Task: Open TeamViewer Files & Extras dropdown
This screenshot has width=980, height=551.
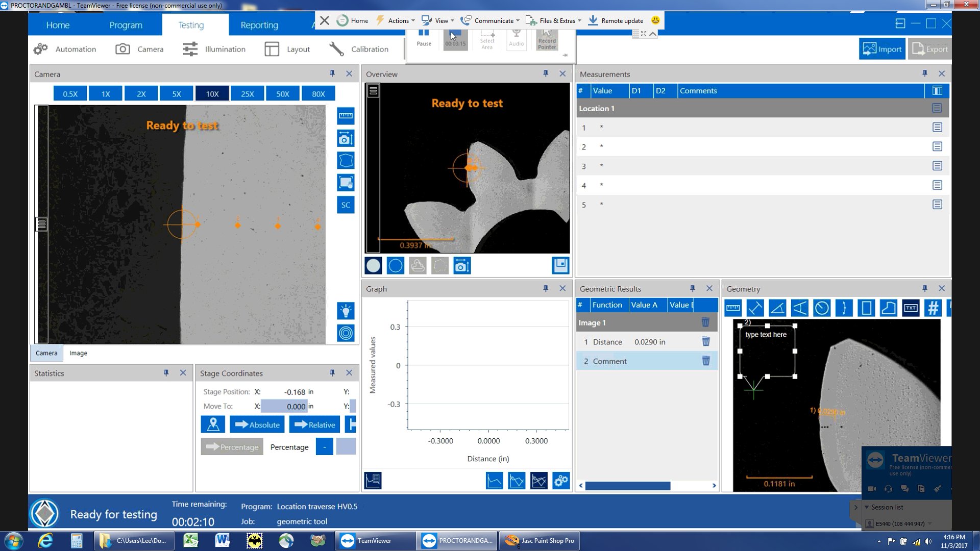Action: point(554,20)
